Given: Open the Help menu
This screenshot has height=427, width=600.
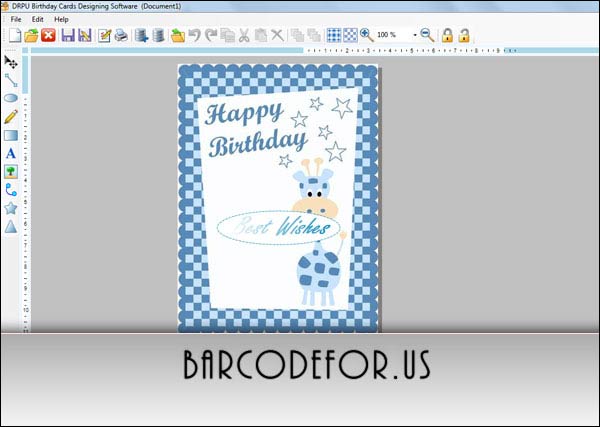Looking at the screenshot, I should pos(62,19).
